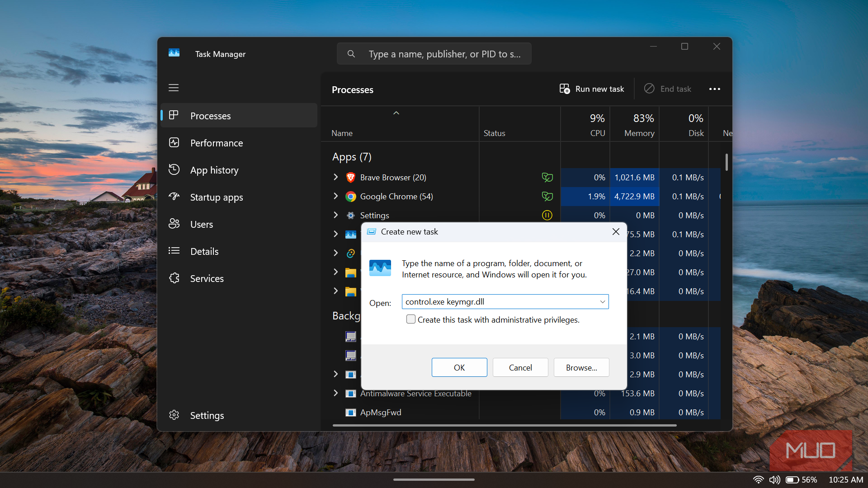Click the clock showing 10:25 AM
The image size is (868, 488).
846,479
